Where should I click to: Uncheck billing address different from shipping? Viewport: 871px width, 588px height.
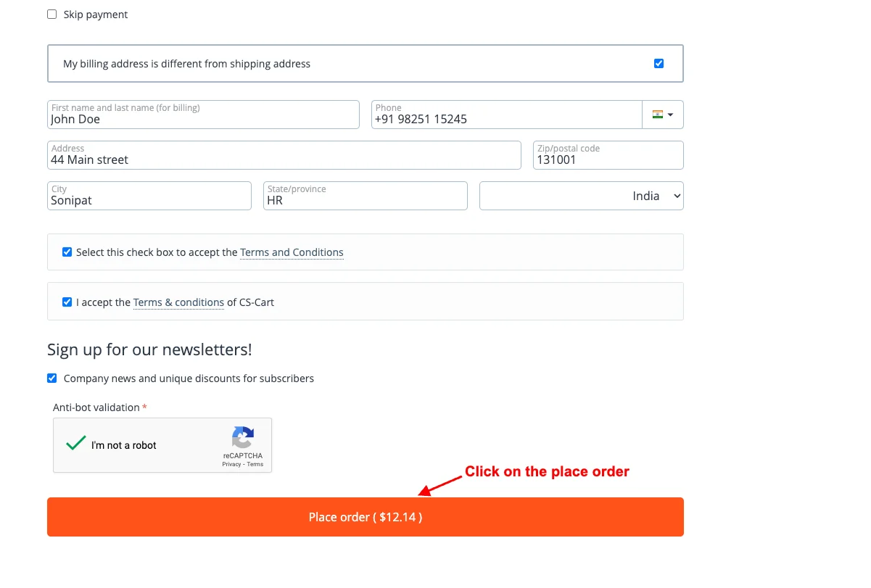coord(659,64)
